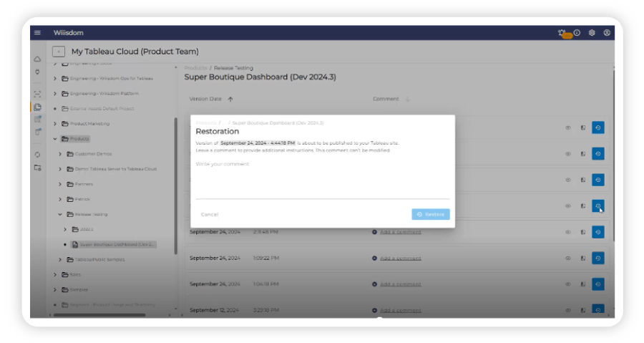Open Release Testing breadcrumb link
This screenshot has height=343, width=644.
tap(233, 68)
